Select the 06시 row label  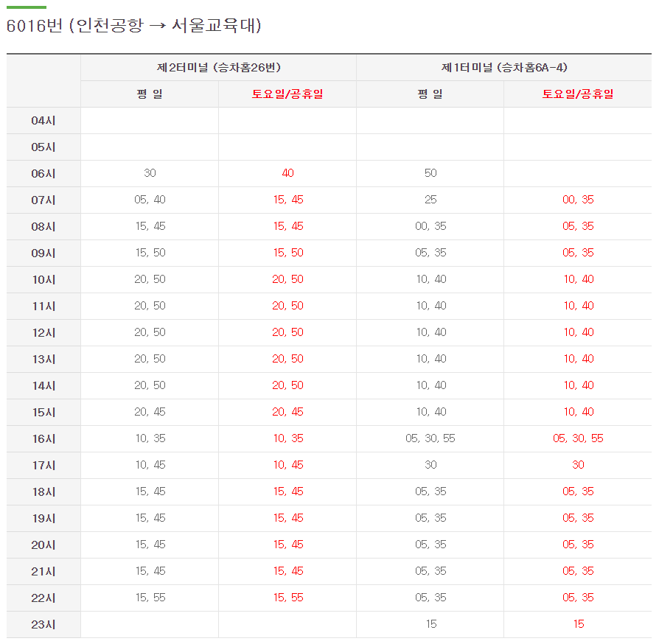(x=43, y=173)
